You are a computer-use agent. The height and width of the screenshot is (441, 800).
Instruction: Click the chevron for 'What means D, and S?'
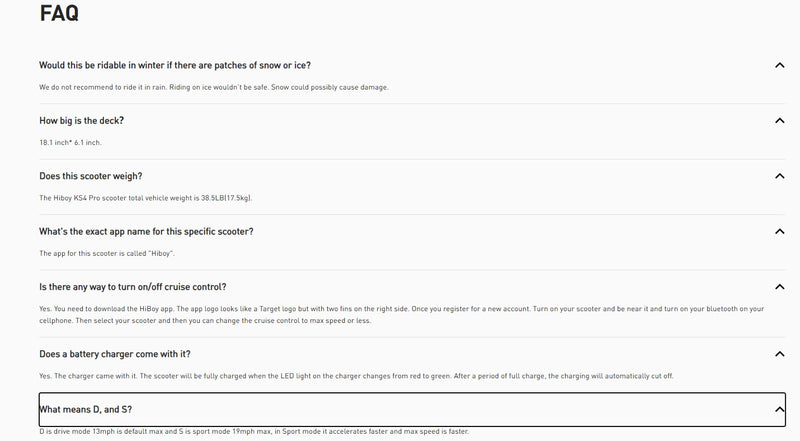[779, 409]
